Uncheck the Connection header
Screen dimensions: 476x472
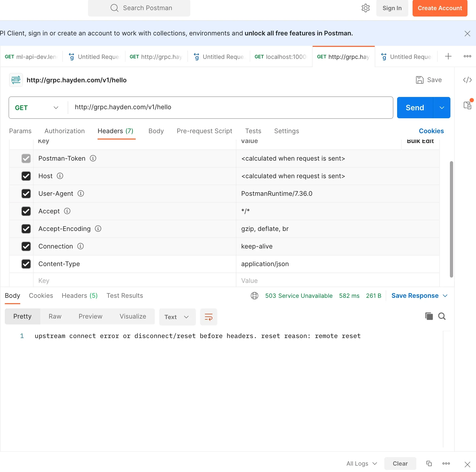tap(26, 246)
